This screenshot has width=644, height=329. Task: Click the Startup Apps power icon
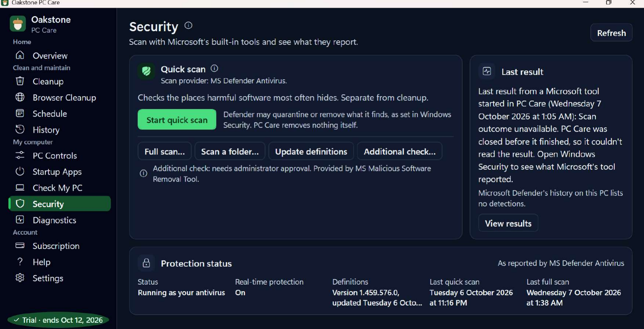pos(20,171)
